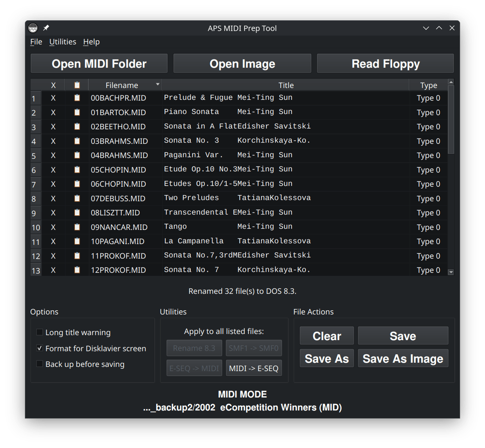Image resolution: width=485 pixels, height=448 pixels.
Task: Click the Filename column sort arrow
Action: tap(158, 85)
